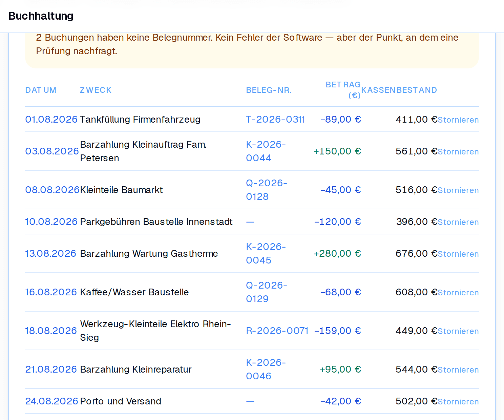The width and height of the screenshot is (504, 420).
Task: Open receipt K-2026-0046
Action: tap(266, 369)
